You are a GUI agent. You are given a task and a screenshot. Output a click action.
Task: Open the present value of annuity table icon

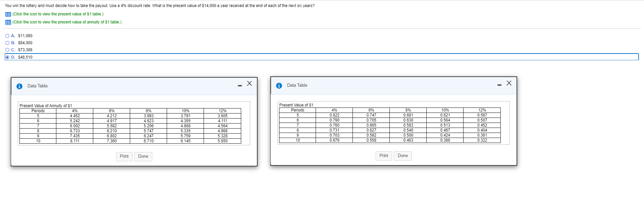tap(8, 22)
